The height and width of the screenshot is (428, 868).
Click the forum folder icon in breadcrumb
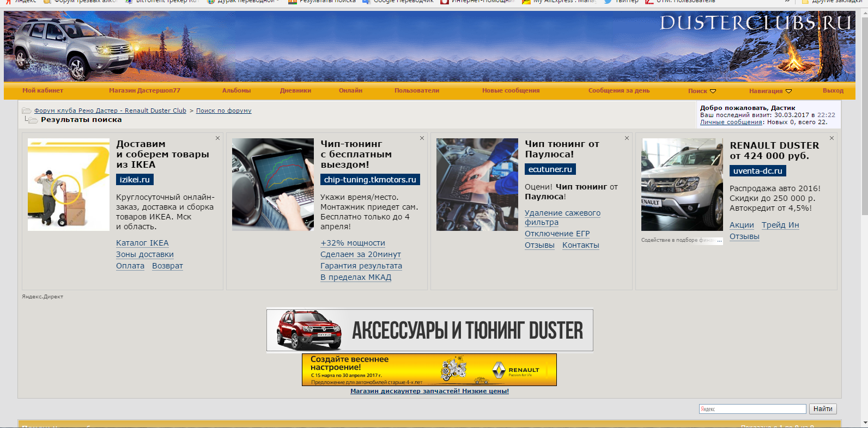click(x=26, y=111)
